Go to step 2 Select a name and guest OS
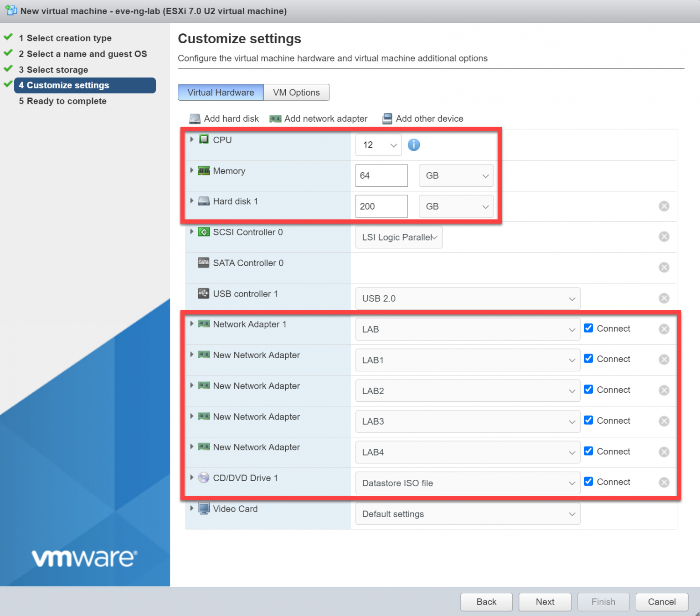700x616 pixels. point(83,54)
